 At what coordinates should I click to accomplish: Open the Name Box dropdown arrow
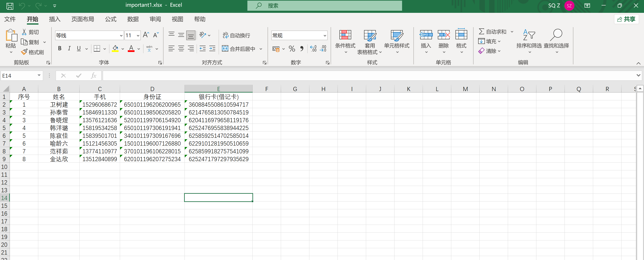[x=39, y=76]
